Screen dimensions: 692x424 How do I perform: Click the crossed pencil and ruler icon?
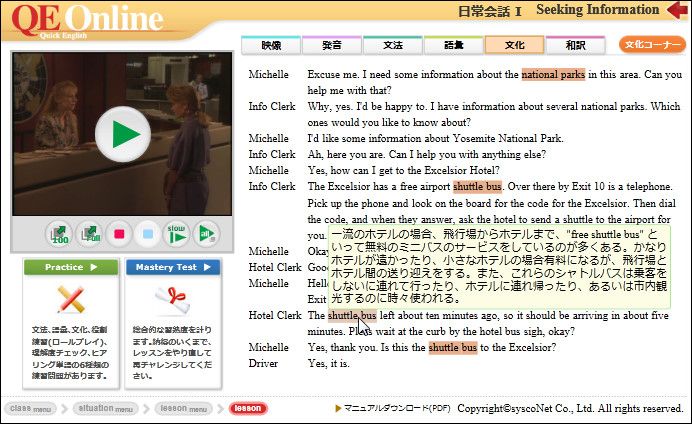71,299
